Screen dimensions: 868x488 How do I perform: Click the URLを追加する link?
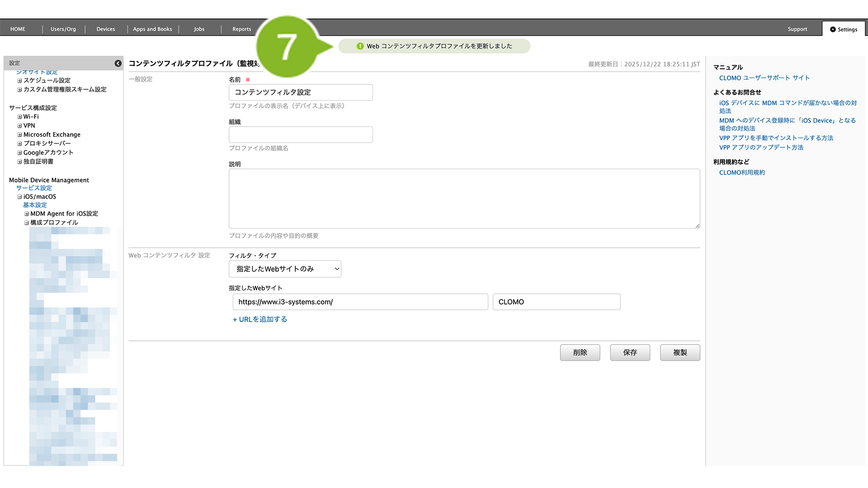point(260,319)
